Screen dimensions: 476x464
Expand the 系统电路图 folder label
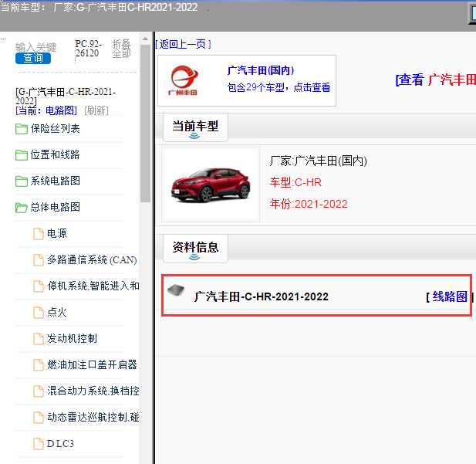56,181
